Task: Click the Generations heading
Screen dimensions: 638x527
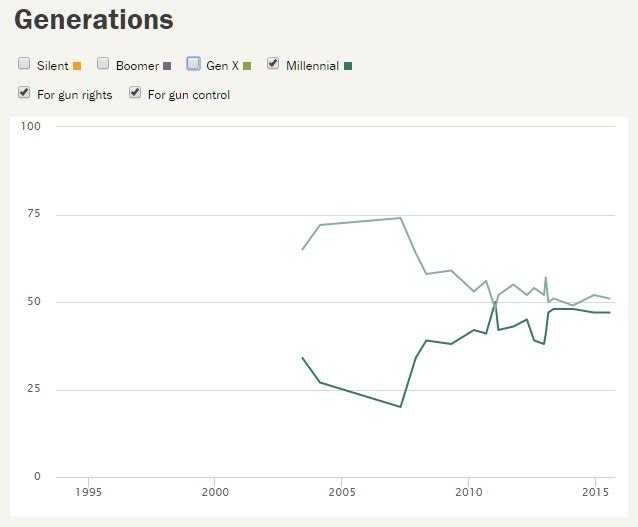Action: tap(94, 19)
